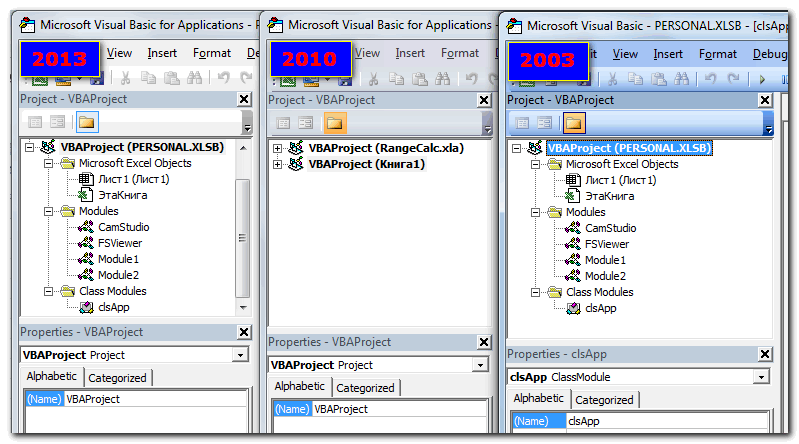Click View Object icon in 2003 Project panel

[545, 123]
